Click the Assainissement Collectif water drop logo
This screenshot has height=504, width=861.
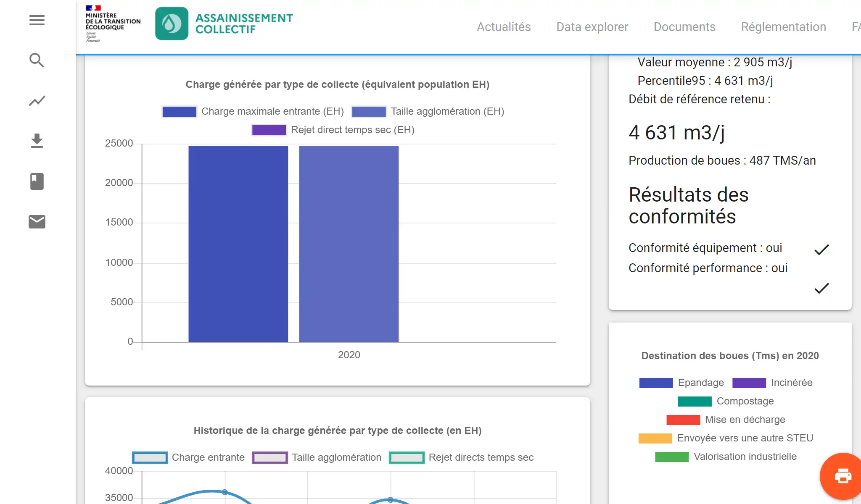tap(172, 24)
